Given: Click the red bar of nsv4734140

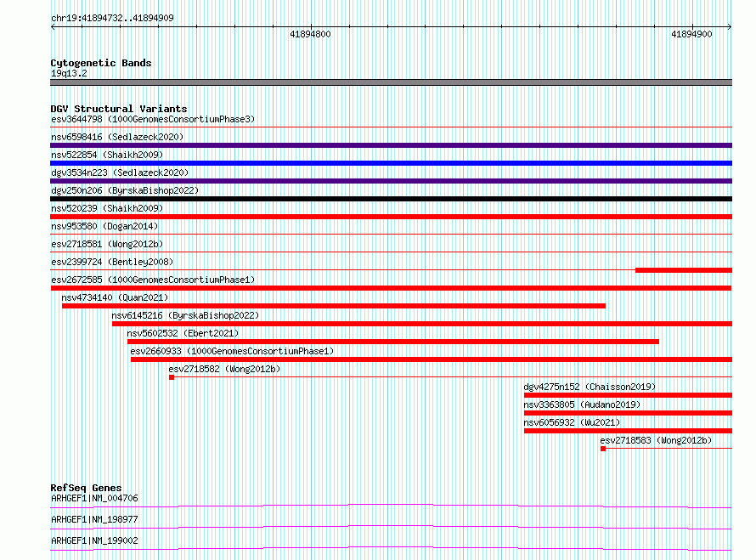Looking at the screenshot, I should point(334,306).
